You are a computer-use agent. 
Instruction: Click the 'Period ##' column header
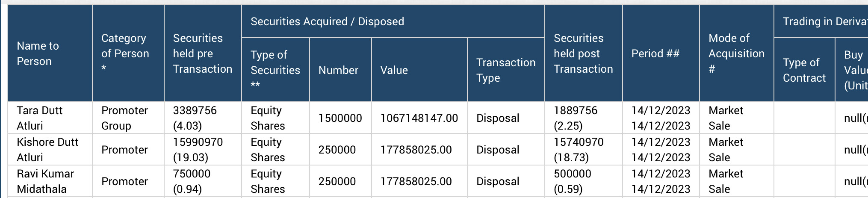click(x=655, y=53)
